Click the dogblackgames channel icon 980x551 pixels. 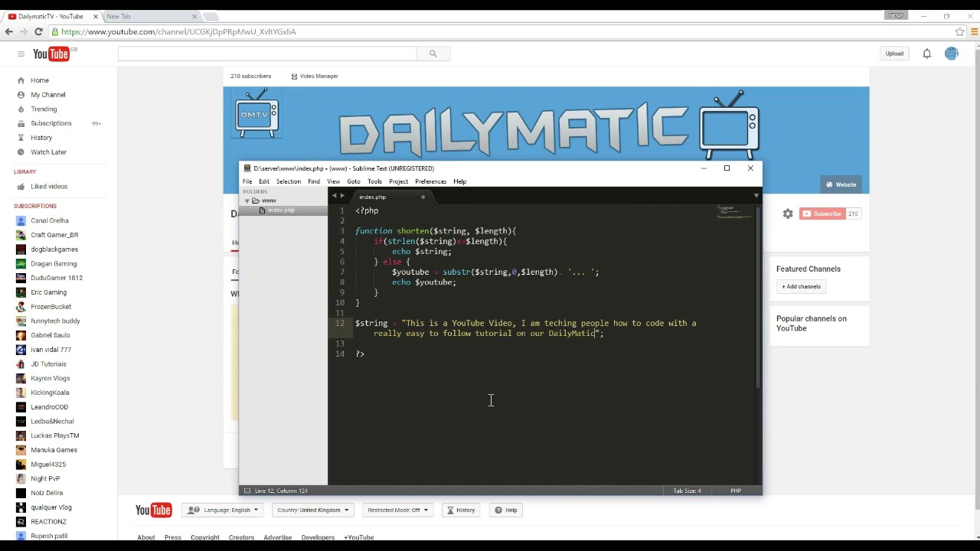21,249
